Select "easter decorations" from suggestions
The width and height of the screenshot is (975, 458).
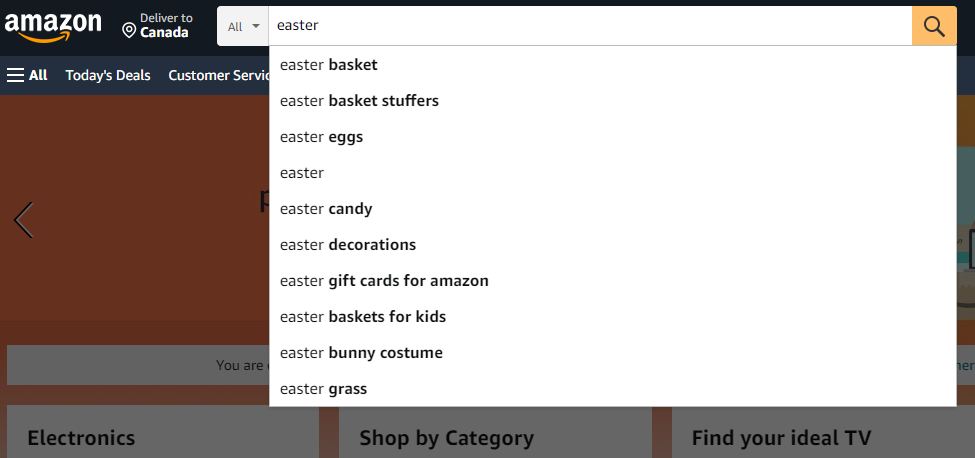[612, 245]
